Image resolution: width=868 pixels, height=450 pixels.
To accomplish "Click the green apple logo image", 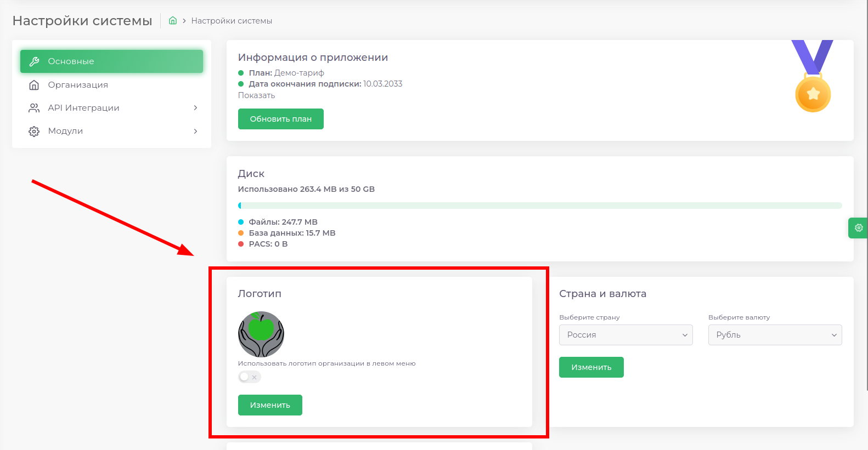I will 261,334.
